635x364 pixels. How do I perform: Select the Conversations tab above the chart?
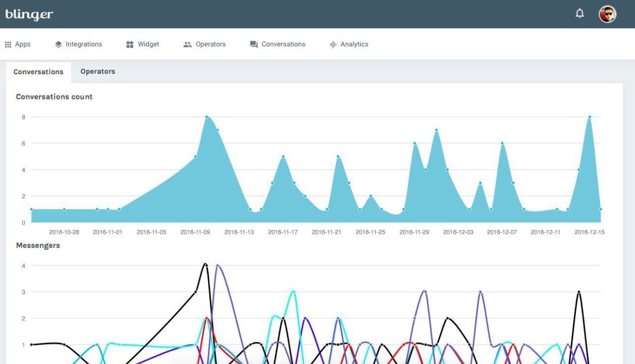point(38,72)
